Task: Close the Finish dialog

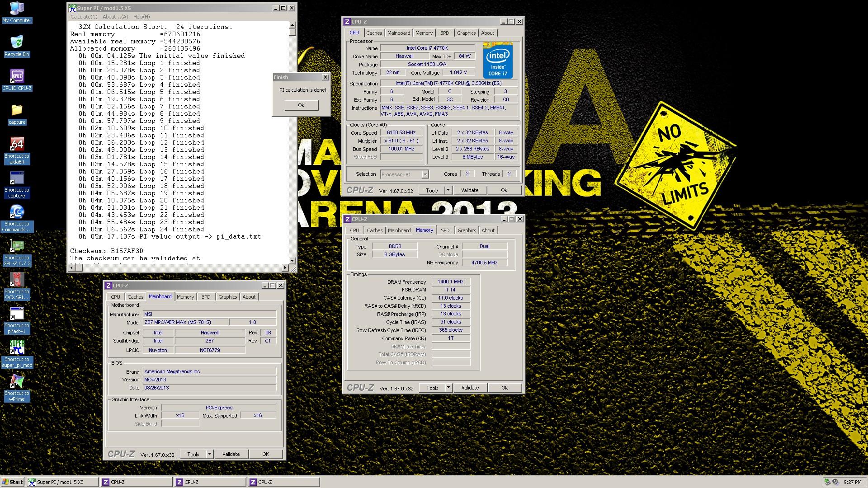Action: click(x=325, y=77)
